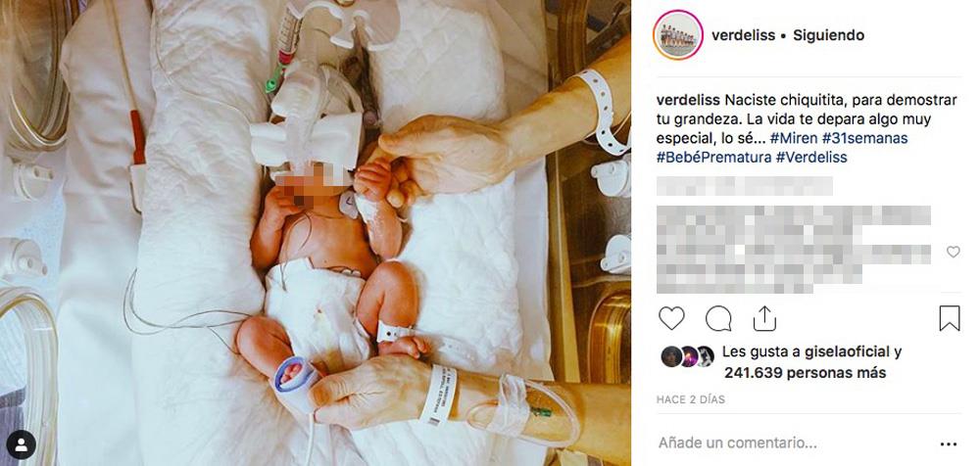Toggle the Siguiendo follow status
Viewport: 980px width, 466px height.
click(x=829, y=35)
